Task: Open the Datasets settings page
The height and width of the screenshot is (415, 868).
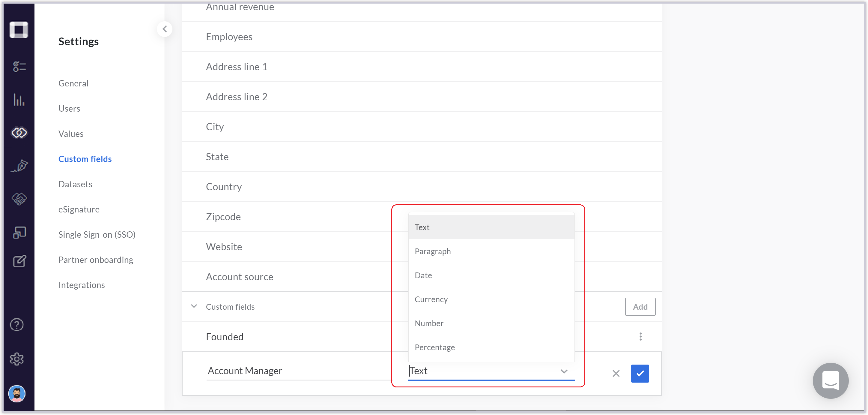Action: (75, 184)
